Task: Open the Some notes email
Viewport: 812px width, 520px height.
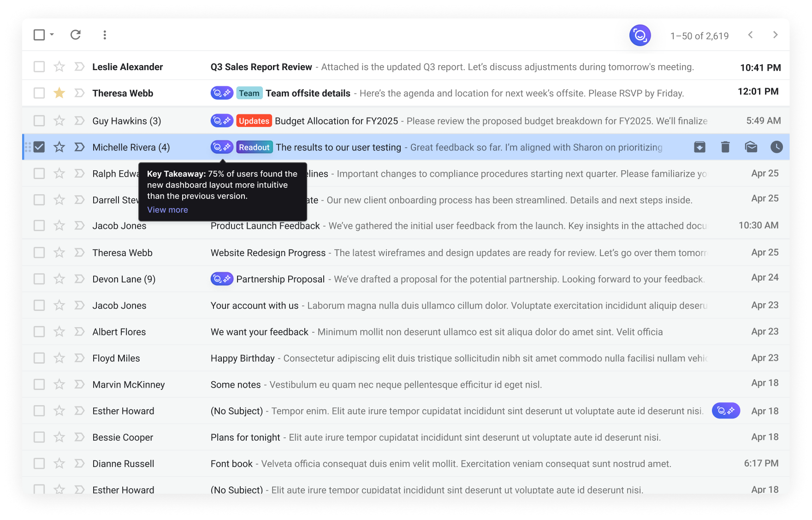Action: (x=406, y=384)
